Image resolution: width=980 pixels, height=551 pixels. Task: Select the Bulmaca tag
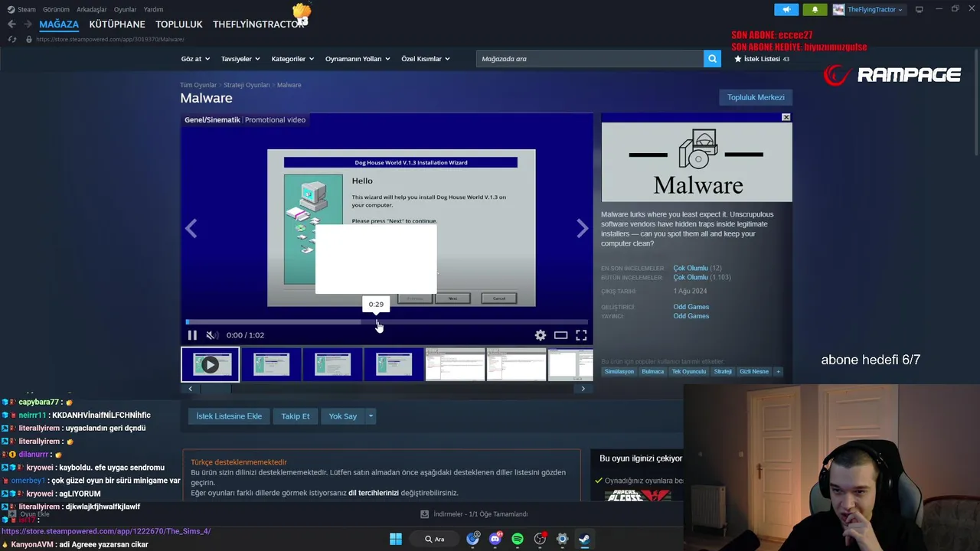click(653, 371)
